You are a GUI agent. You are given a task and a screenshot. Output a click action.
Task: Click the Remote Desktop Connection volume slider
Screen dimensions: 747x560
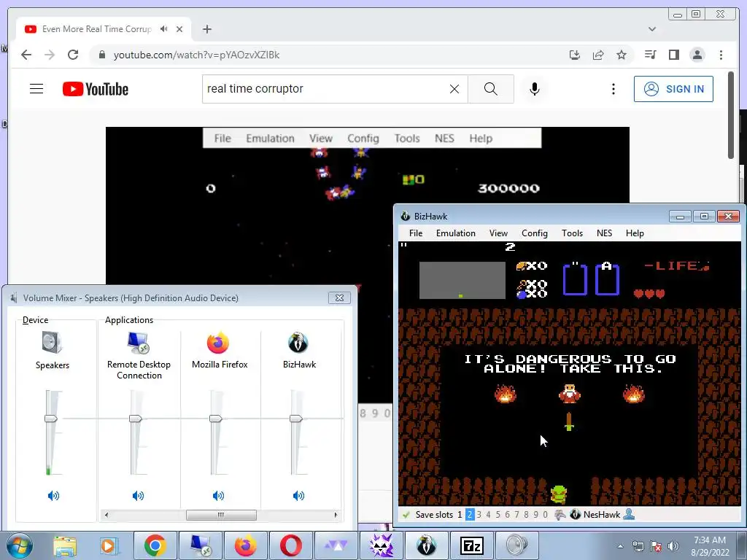[135, 419]
